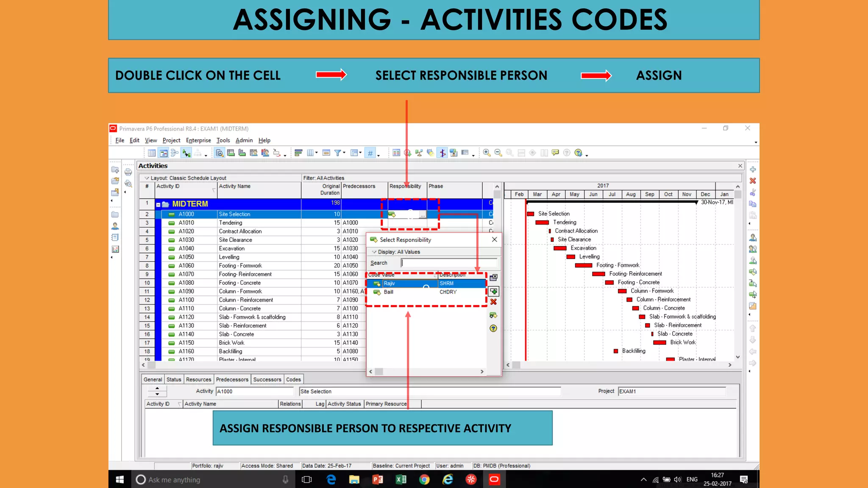This screenshot has width=868, height=488.
Task: Open PowerPoint from the Windows taskbar
Action: coord(377,480)
